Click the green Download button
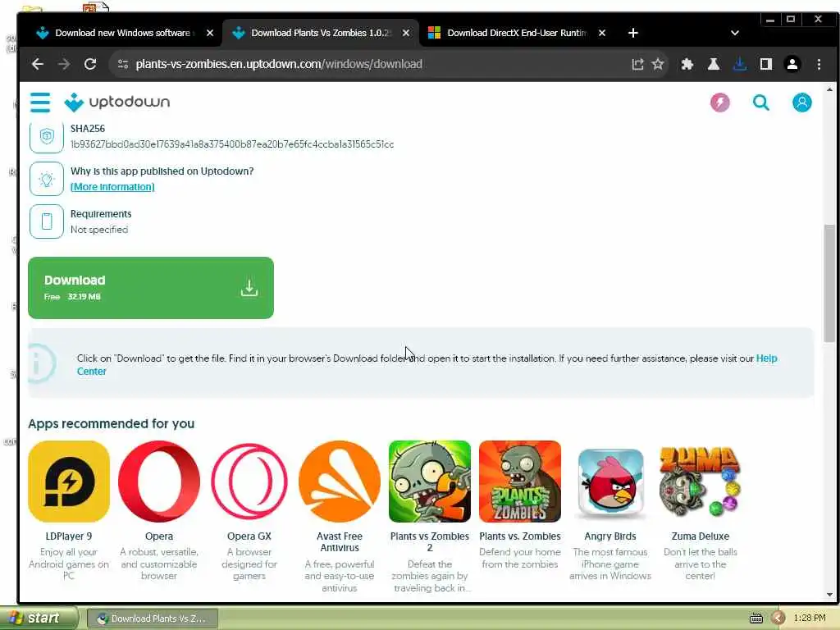The height and width of the screenshot is (630, 840). [151, 288]
